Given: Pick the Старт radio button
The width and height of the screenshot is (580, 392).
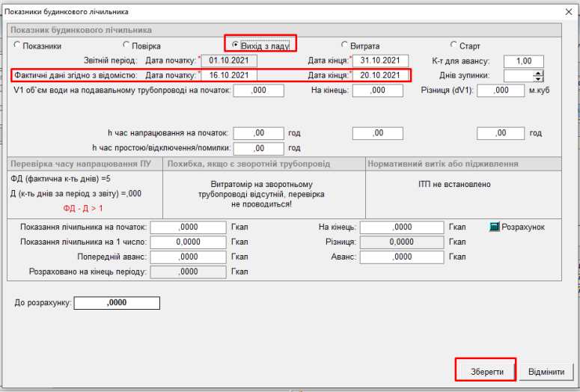Looking at the screenshot, I should [x=454, y=46].
